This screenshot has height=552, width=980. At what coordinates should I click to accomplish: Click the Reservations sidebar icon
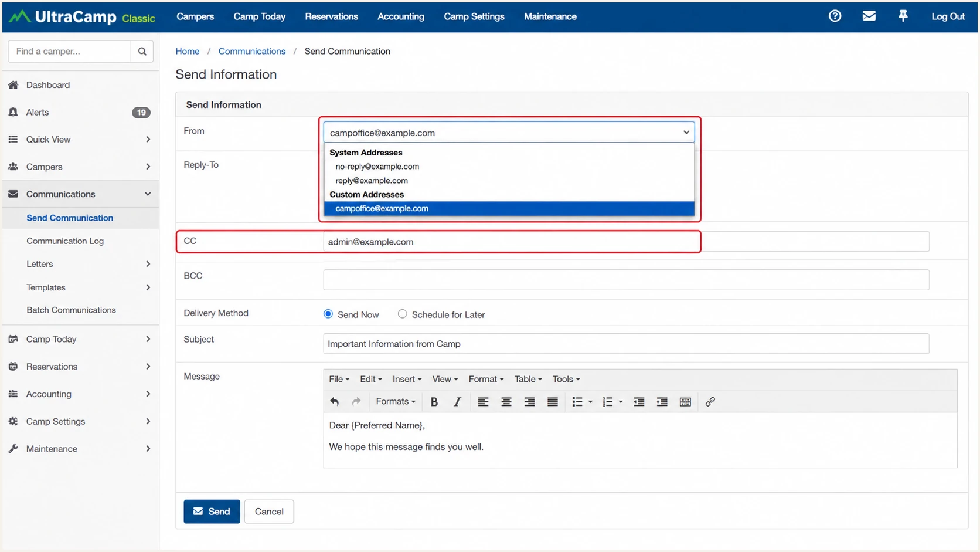[x=13, y=367]
